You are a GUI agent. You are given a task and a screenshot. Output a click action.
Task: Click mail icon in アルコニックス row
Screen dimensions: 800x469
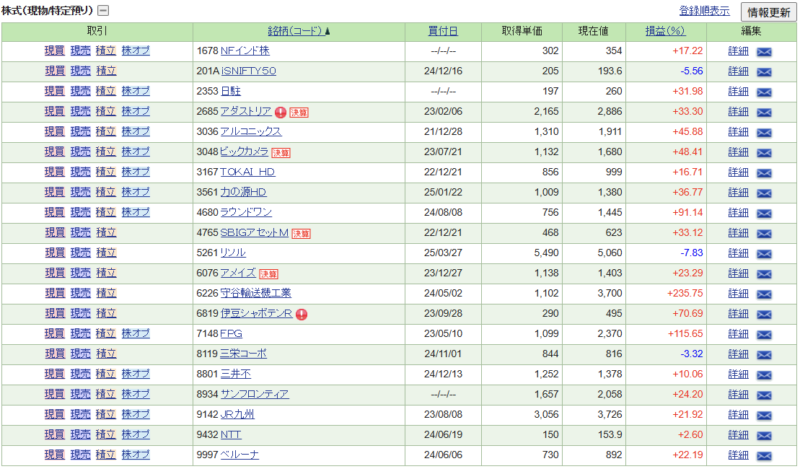(764, 132)
